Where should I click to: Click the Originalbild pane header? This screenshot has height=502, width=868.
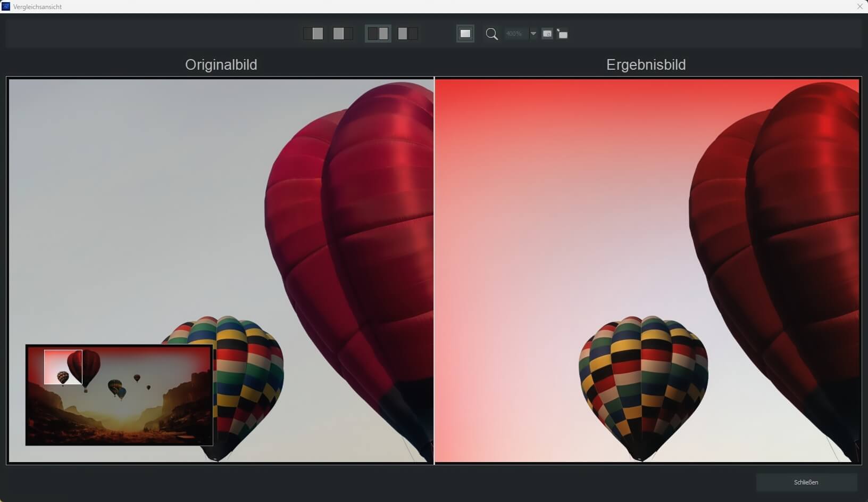pyautogui.click(x=220, y=64)
